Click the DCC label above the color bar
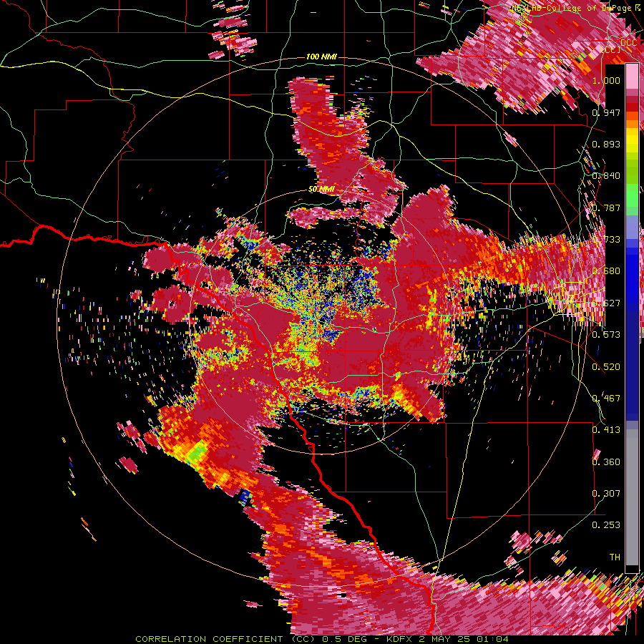The height and width of the screenshot is (644, 644). point(628,42)
